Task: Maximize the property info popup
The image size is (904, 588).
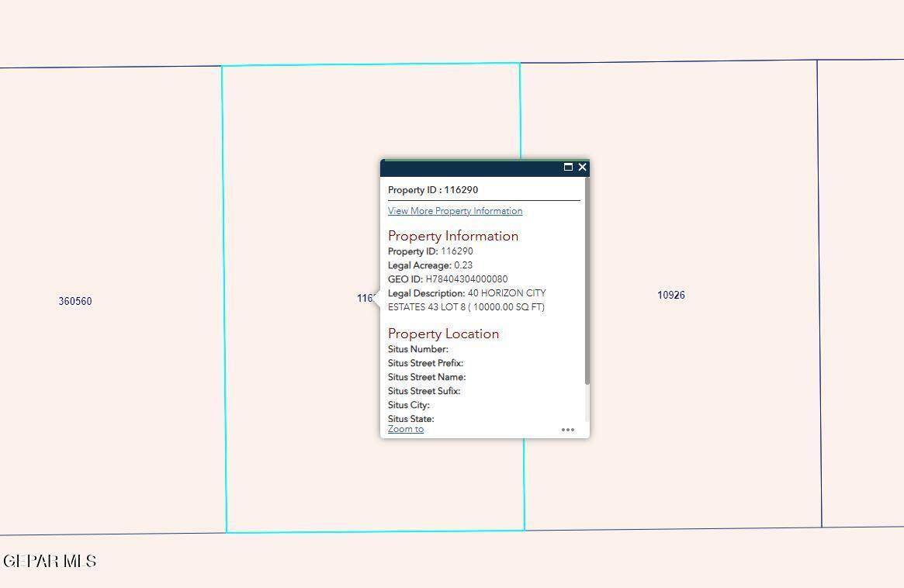Action: tap(568, 168)
